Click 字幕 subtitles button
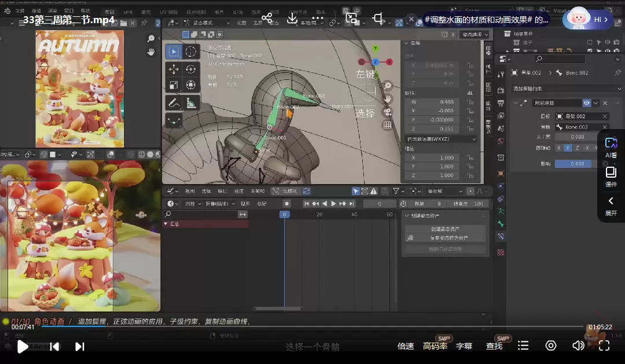Viewport: 625px width, 364px height. [x=464, y=346]
